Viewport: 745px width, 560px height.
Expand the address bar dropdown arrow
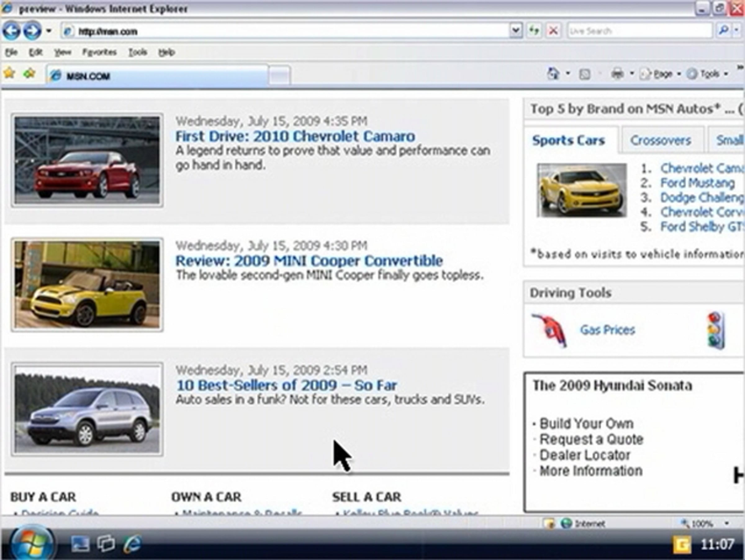[x=516, y=31]
